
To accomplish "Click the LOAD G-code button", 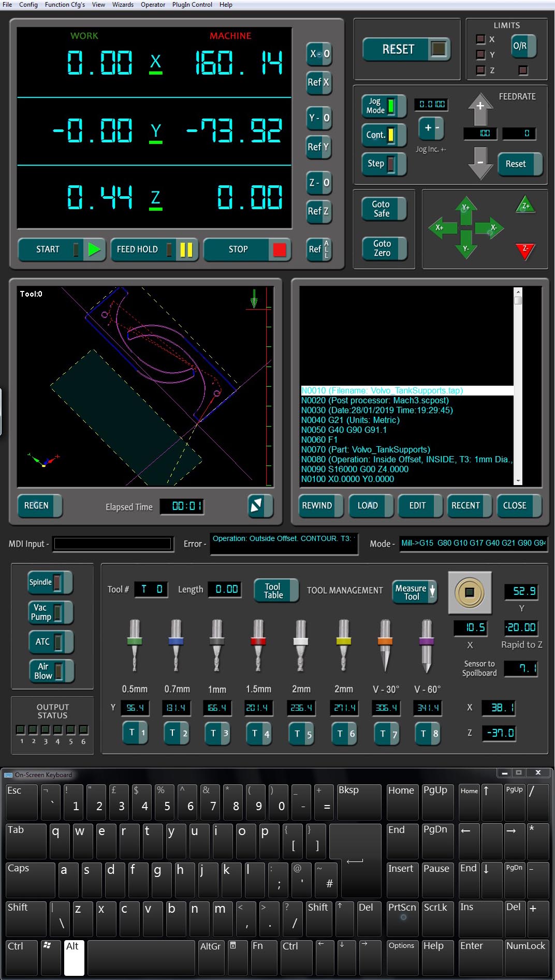I will click(x=368, y=505).
